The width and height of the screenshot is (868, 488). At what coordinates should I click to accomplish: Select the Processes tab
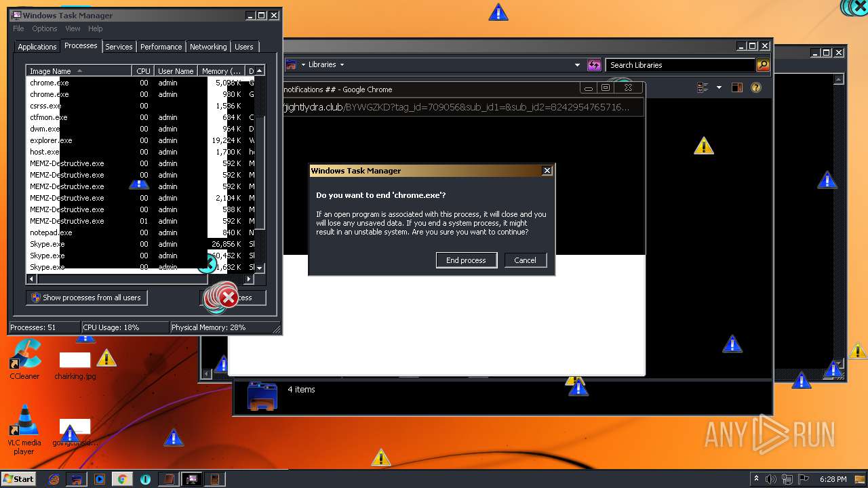[81, 45]
